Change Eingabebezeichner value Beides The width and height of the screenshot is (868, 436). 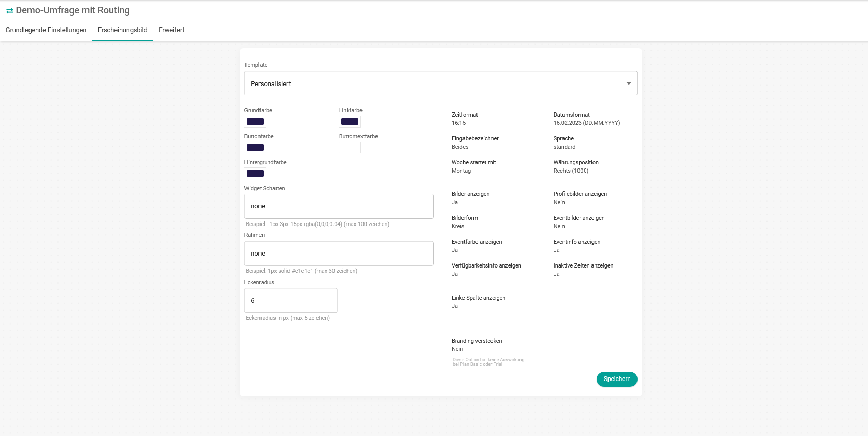pyautogui.click(x=460, y=147)
